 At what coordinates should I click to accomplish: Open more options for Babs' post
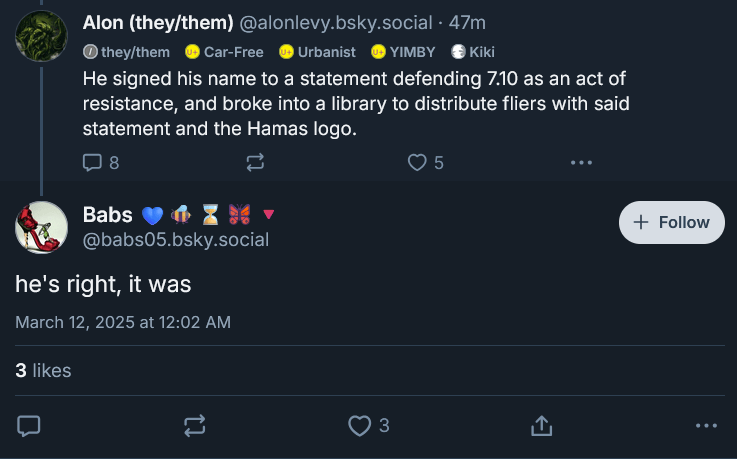click(x=706, y=426)
